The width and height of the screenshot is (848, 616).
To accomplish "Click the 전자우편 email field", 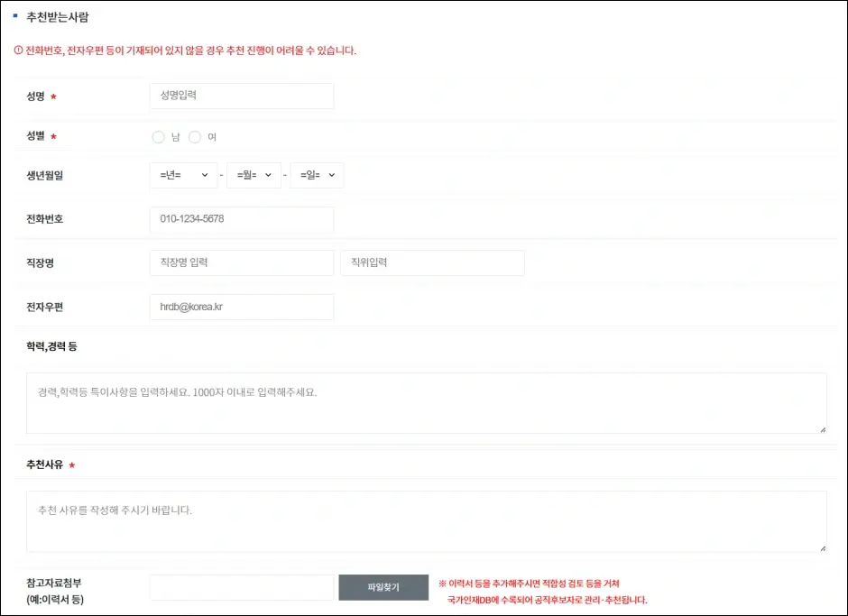I will pyautogui.click(x=241, y=307).
